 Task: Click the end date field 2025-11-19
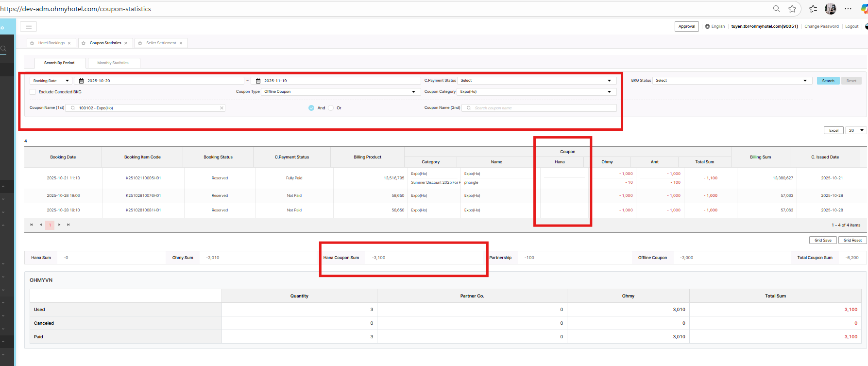click(x=336, y=81)
